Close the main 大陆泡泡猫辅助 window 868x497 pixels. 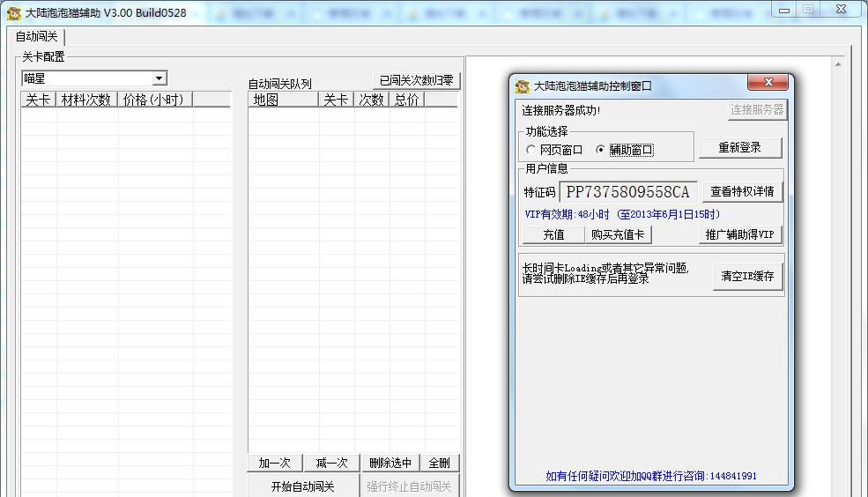(x=841, y=10)
